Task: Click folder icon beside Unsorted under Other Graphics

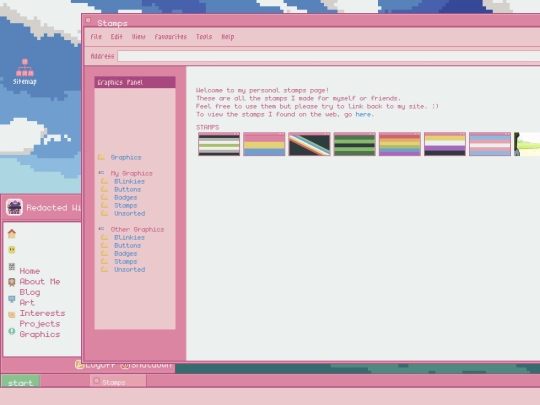Action: [105, 269]
